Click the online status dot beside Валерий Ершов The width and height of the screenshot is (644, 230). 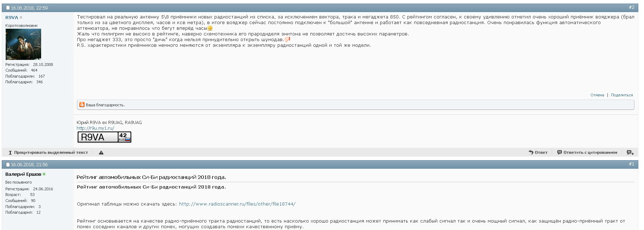point(44,174)
